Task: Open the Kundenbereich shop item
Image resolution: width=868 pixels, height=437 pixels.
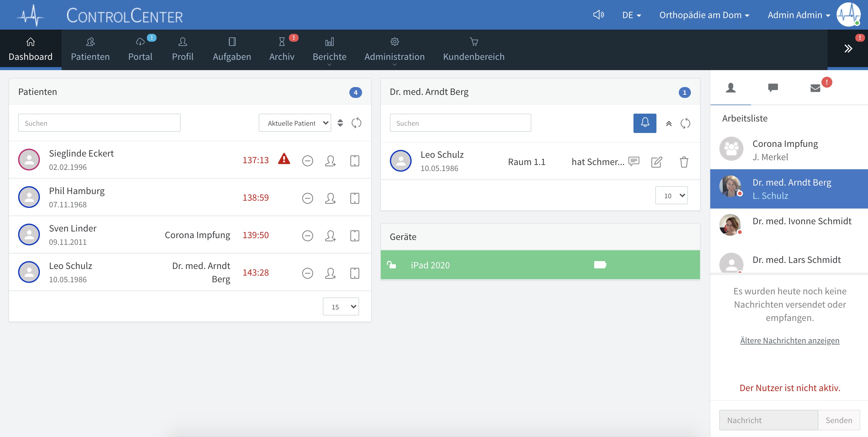Action: (474, 50)
